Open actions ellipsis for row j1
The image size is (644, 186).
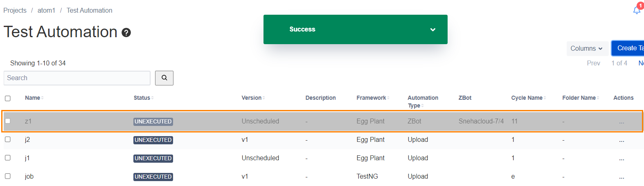click(621, 159)
